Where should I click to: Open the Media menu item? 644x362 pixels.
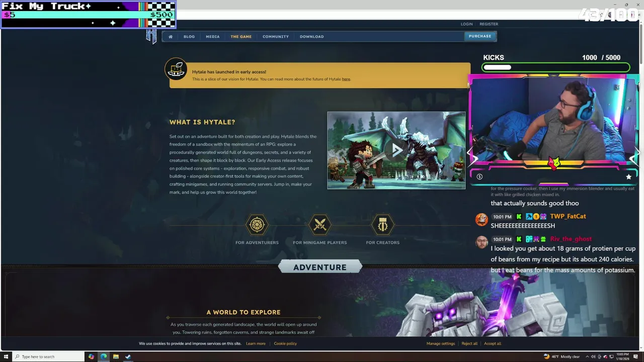212,36
